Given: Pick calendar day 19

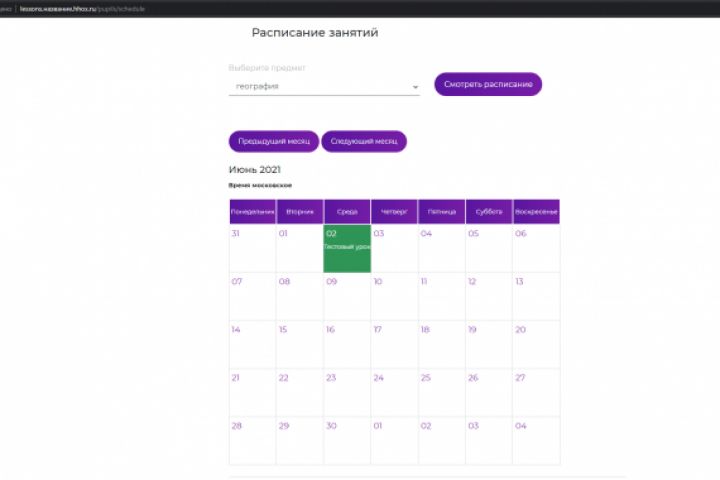Looking at the screenshot, I should (488, 344).
